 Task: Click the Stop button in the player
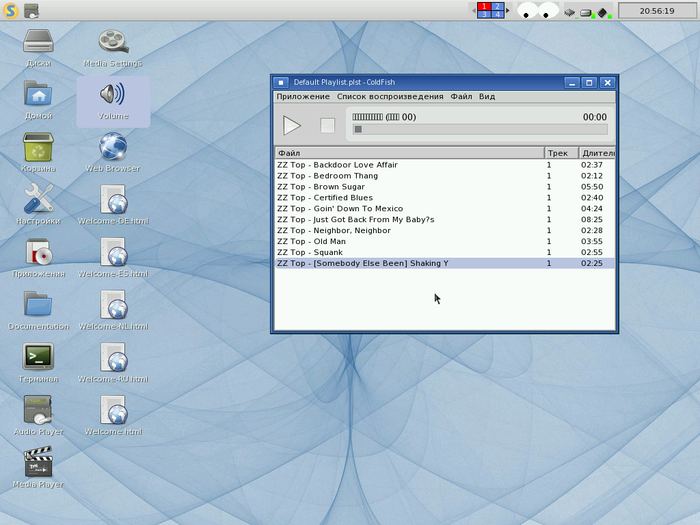[327, 125]
